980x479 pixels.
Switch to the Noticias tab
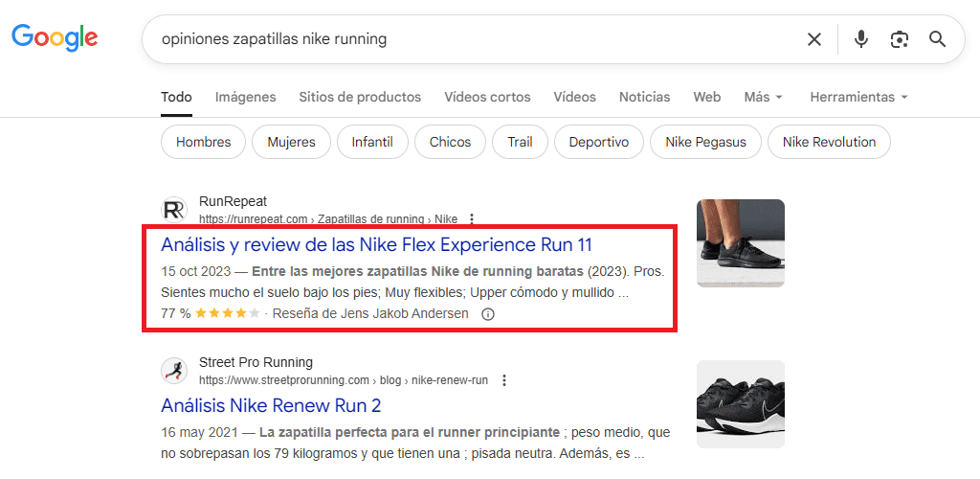pyautogui.click(x=644, y=97)
